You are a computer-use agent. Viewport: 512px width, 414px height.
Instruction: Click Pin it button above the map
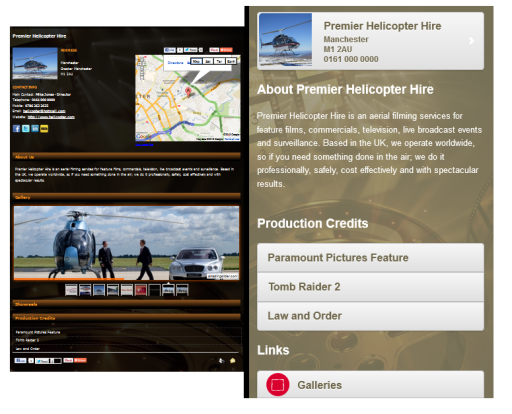[x=214, y=50]
